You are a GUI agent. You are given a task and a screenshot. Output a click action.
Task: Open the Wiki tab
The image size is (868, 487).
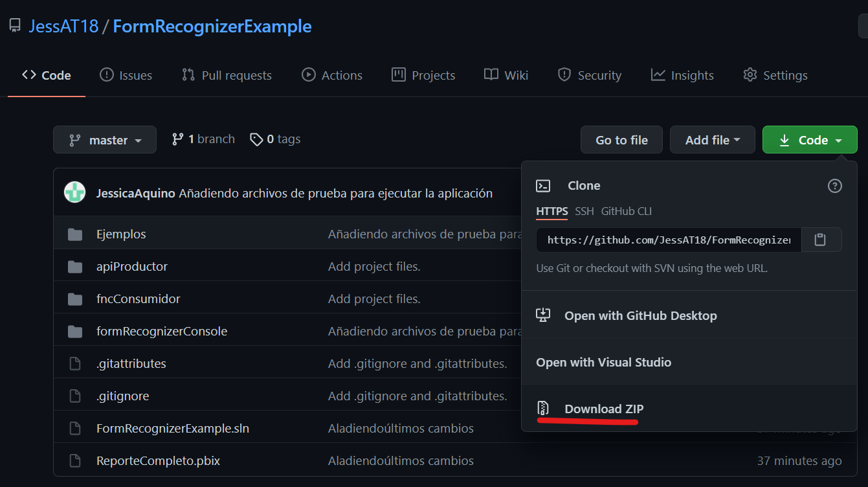coord(506,75)
